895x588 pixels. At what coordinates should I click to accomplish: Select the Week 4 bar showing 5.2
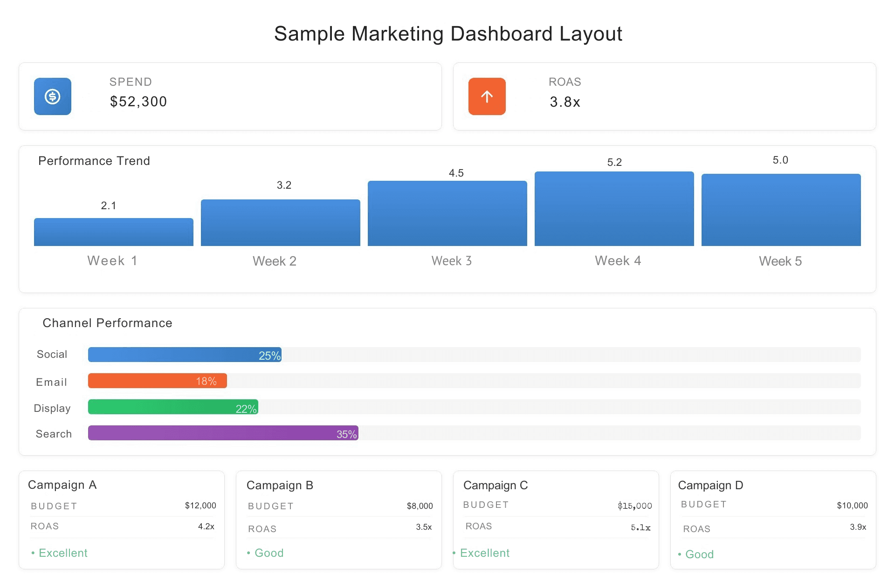614,209
